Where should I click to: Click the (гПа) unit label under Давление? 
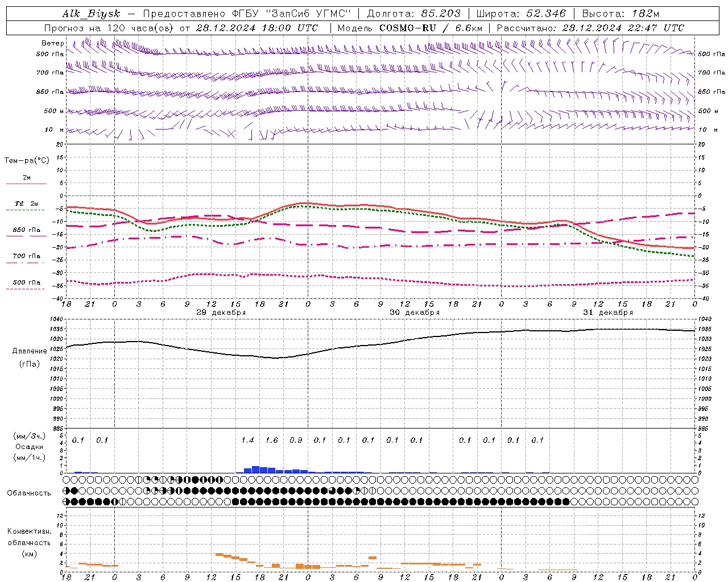pos(30,364)
